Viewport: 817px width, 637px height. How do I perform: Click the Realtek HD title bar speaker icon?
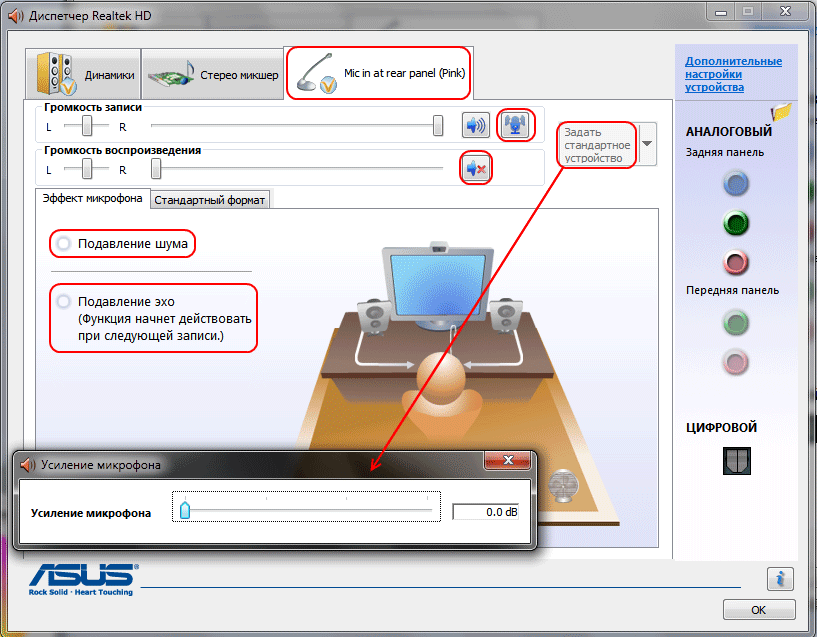coord(16,16)
